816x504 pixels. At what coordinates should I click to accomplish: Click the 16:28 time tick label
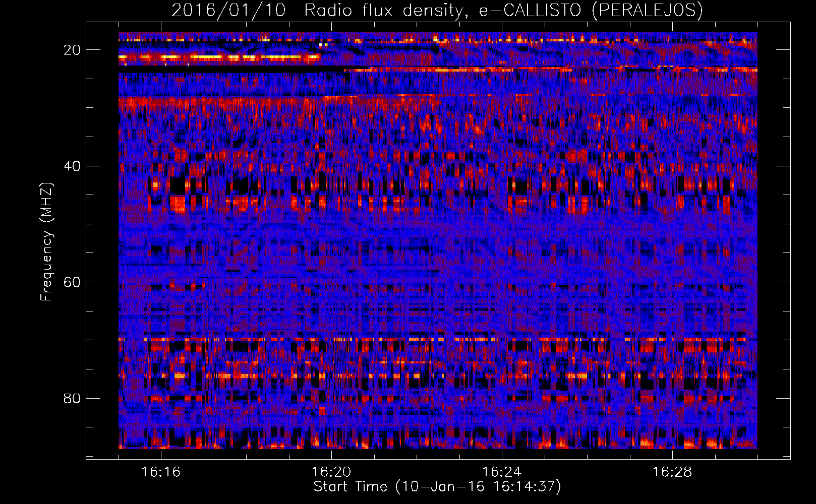pyautogui.click(x=672, y=472)
